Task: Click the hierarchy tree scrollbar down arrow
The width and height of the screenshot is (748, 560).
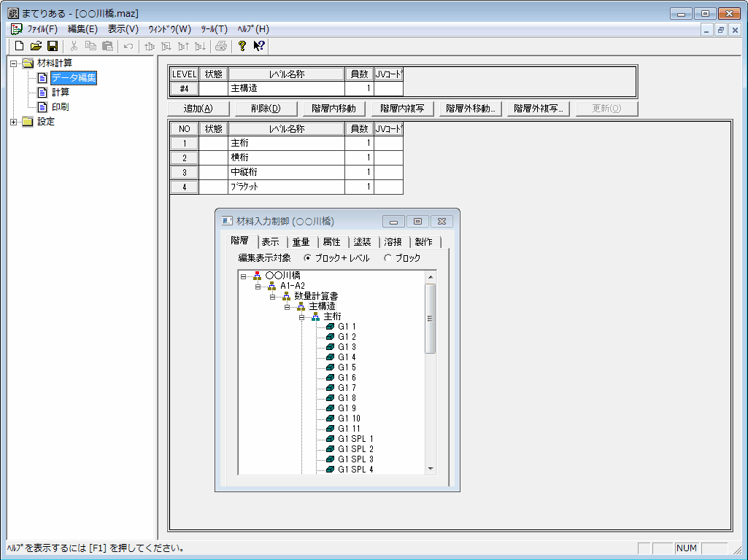Action: (431, 468)
